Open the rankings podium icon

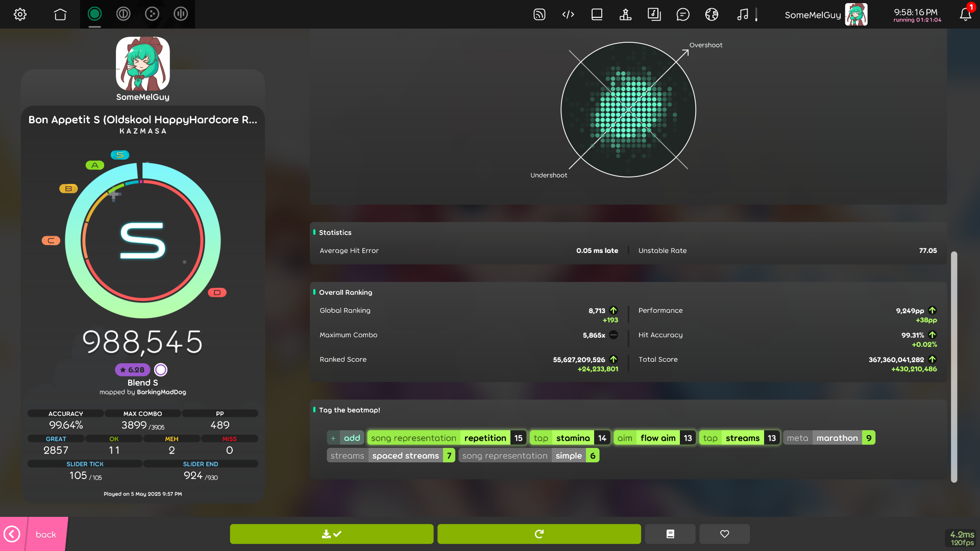(x=625, y=14)
